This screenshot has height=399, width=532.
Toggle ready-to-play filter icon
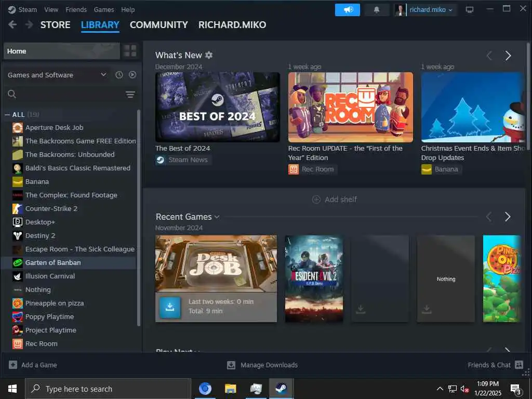click(x=132, y=75)
